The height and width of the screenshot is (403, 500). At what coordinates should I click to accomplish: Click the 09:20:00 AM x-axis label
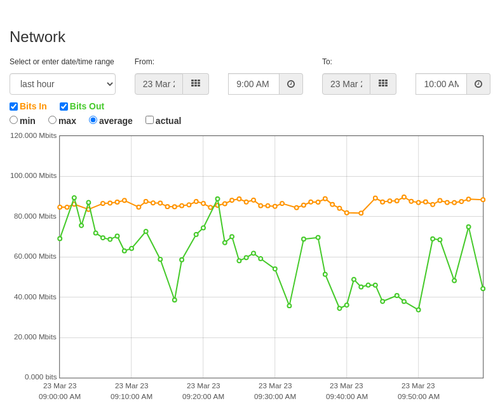click(203, 397)
